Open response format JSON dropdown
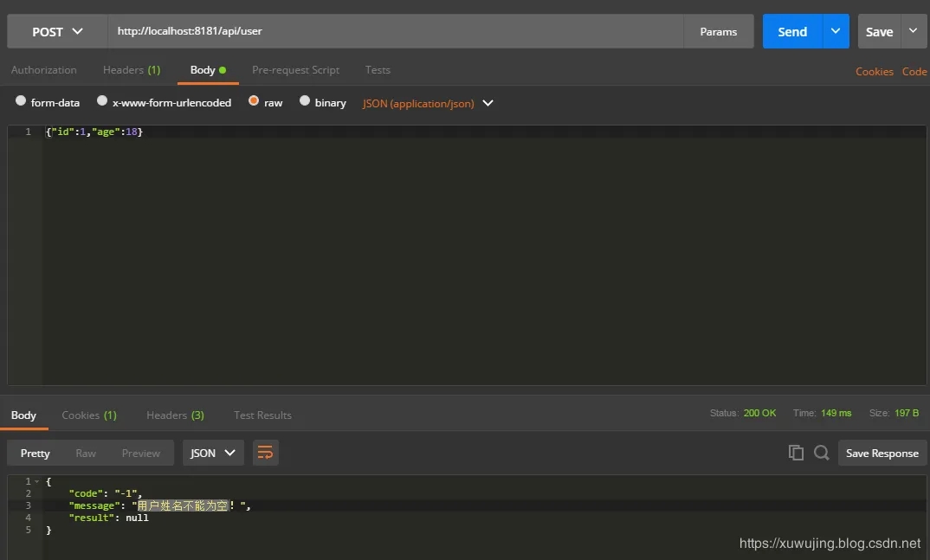The width and height of the screenshot is (930, 560). pos(212,453)
